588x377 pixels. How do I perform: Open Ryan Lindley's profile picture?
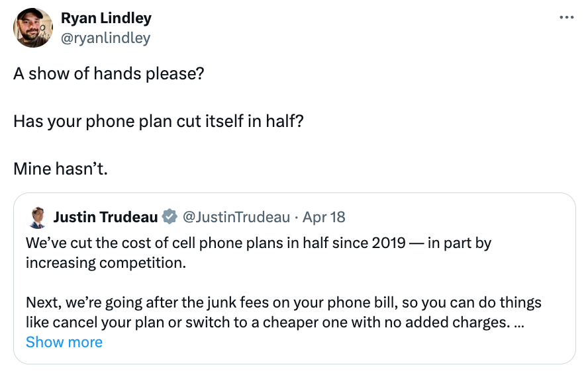[x=33, y=28]
